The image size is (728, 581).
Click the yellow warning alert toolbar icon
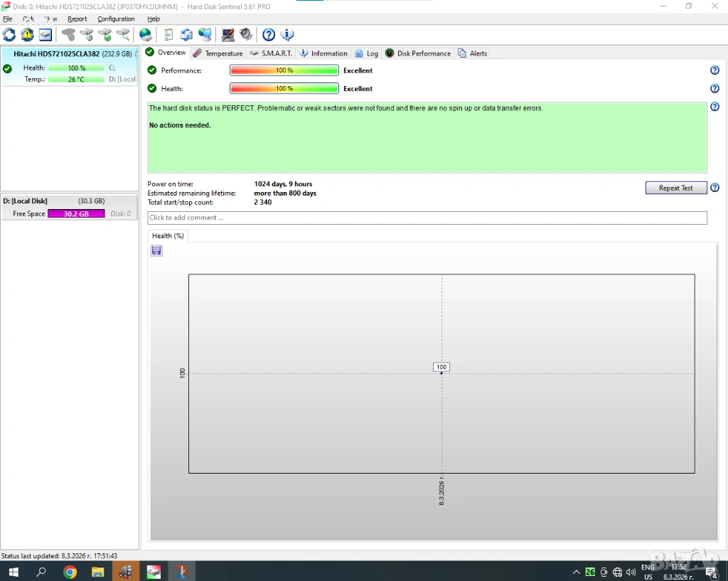click(27, 35)
